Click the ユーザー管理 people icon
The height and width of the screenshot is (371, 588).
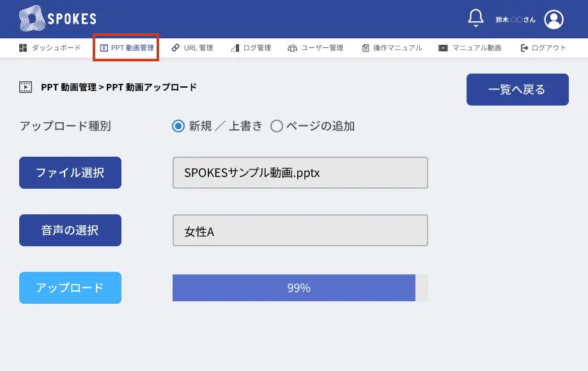tap(293, 48)
